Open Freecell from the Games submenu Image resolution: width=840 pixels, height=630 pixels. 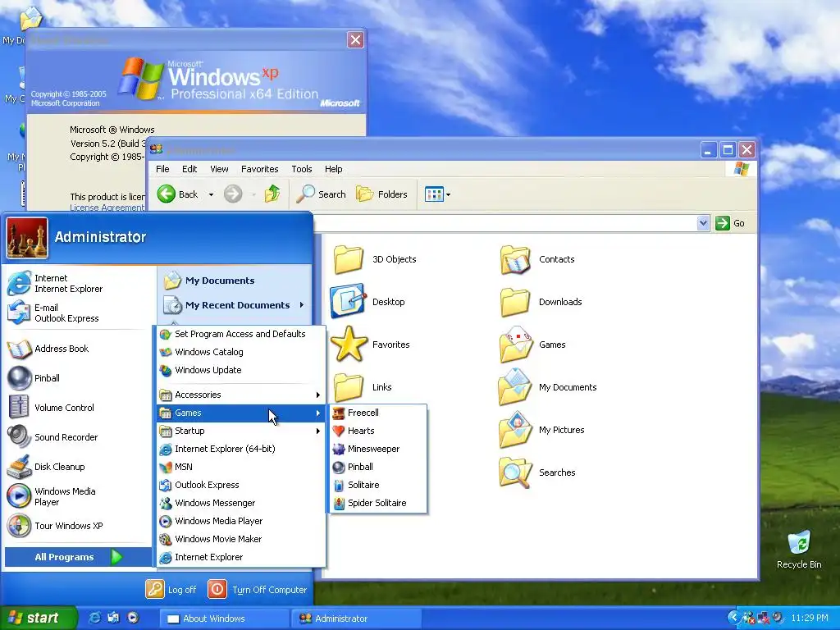click(x=378, y=413)
